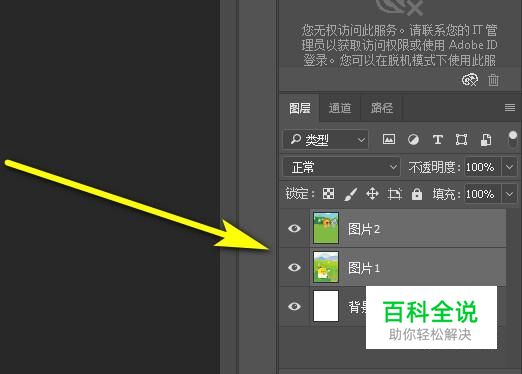Click the 不透明度 label
The width and height of the screenshot is (522, 374).
point(435,167)
